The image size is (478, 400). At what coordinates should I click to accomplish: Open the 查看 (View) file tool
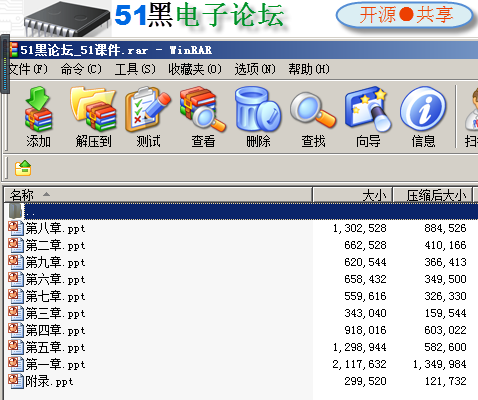[203, 117]
